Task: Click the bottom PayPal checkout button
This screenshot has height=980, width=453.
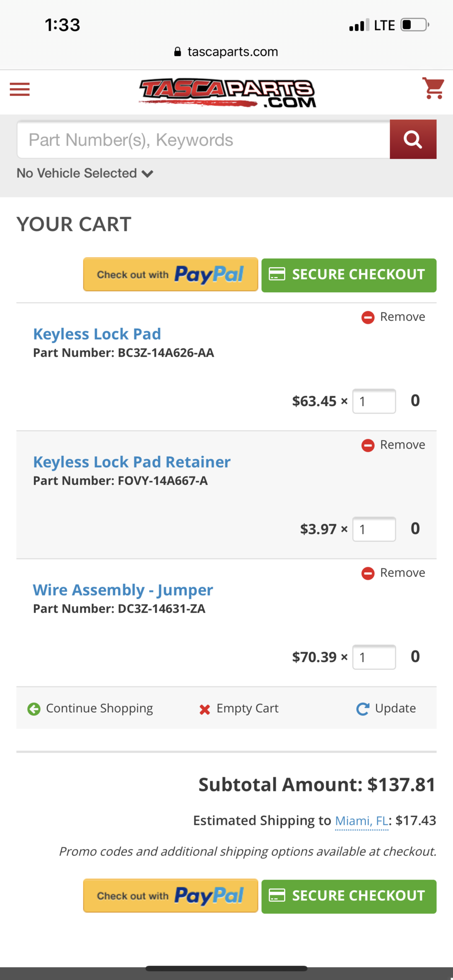Action: pyautogui.click(x=170, y=896)
